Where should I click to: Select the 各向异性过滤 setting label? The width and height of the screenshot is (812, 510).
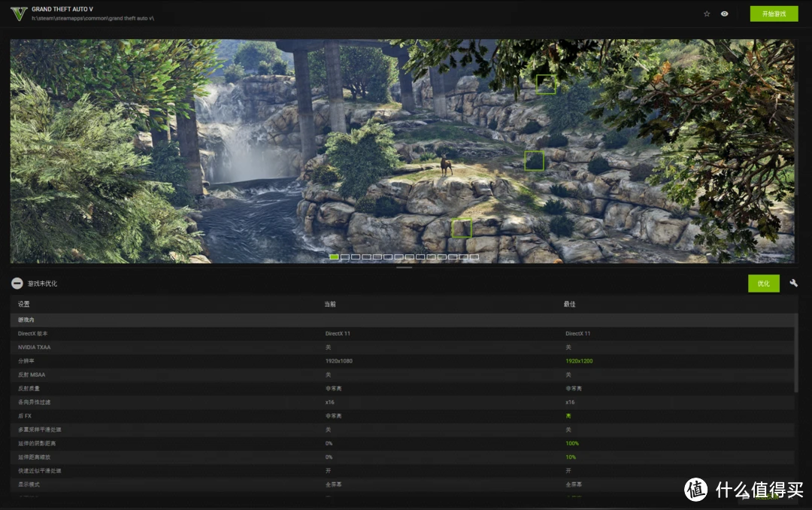point(34,402)
